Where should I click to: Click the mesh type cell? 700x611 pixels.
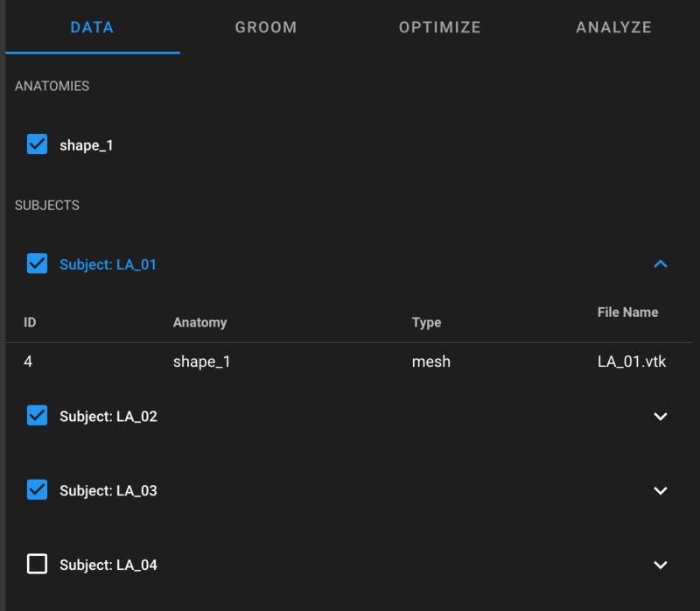[430, 361]
